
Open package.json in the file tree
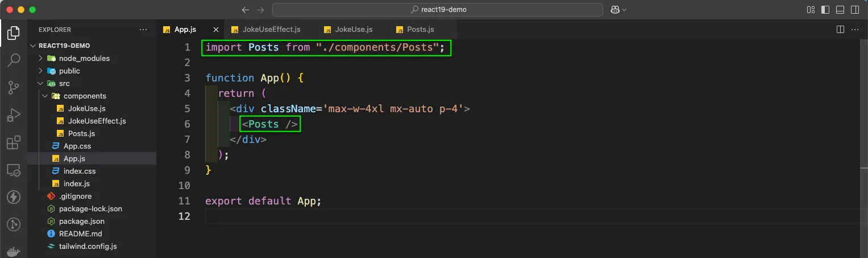point(92,221)
